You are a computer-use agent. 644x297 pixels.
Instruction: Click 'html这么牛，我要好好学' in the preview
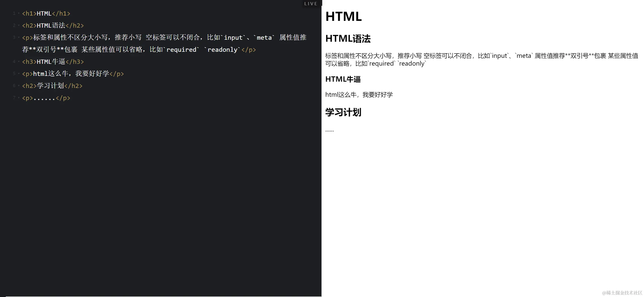[359, 95]
